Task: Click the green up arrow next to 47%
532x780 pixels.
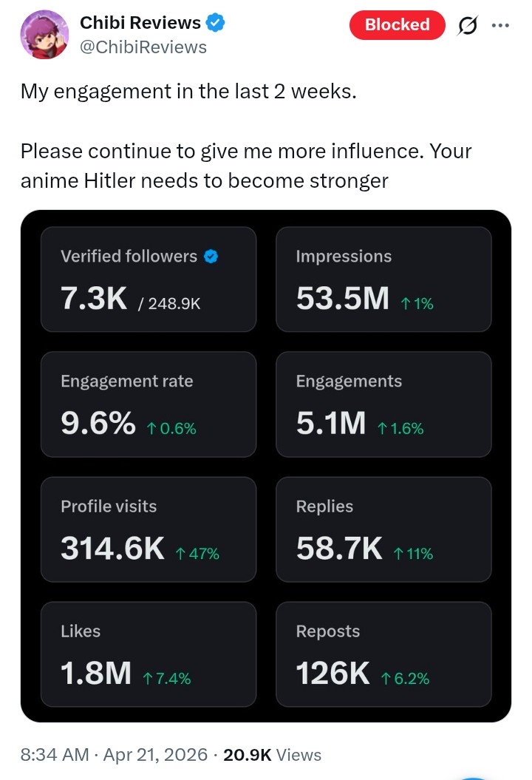Action: 180,553
